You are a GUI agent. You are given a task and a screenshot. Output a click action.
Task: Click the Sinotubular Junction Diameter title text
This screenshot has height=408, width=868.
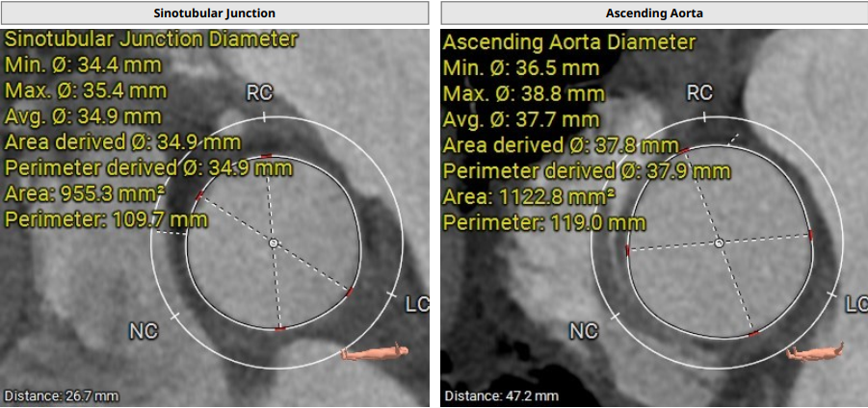pos(151,39)
